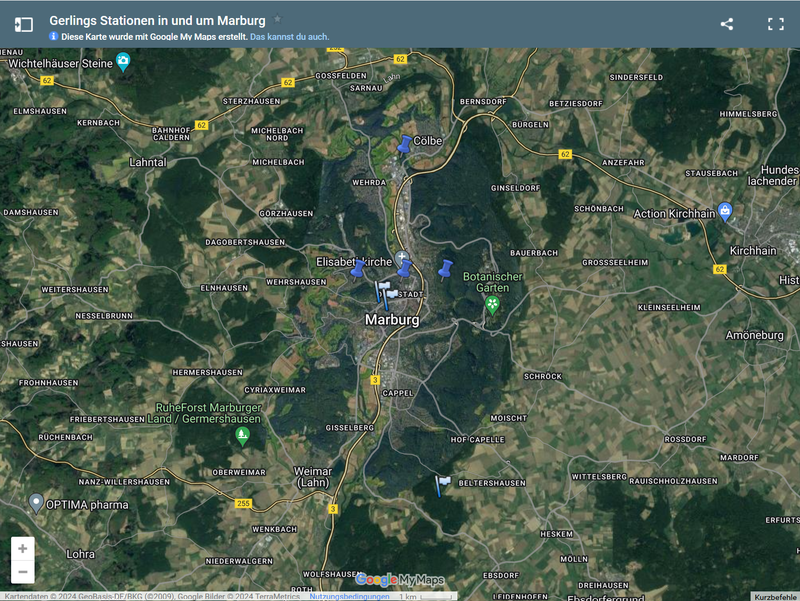The width and height of the screenshot is (800, 601).
Task: Click the green Botanischer Garten marker
Action: pos(492,306)
